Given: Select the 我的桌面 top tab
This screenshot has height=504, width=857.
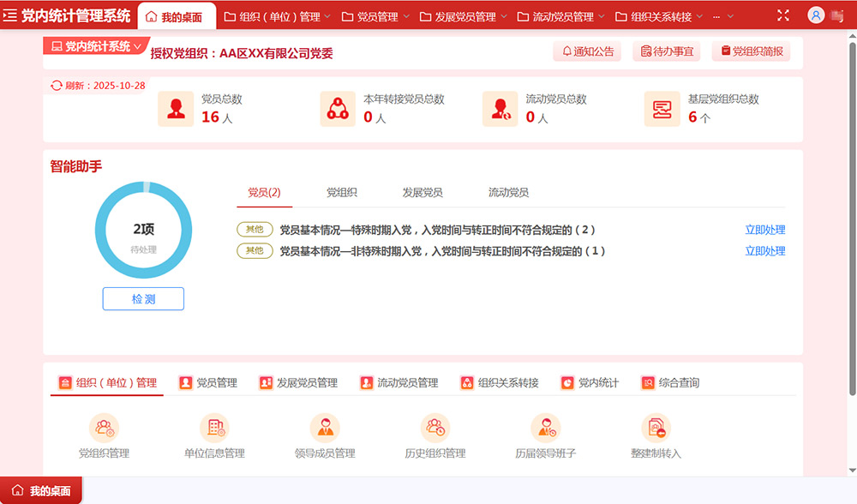Looking at the screenshot, I should (177, 17).
